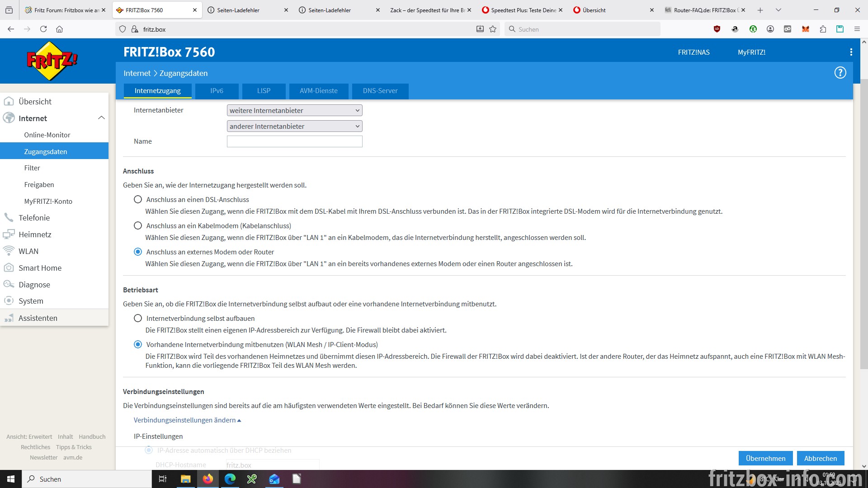This screenshot has width=868, height=488.
Task: Click the Tipps & Tricks footer link
Action: coord(74,447)
